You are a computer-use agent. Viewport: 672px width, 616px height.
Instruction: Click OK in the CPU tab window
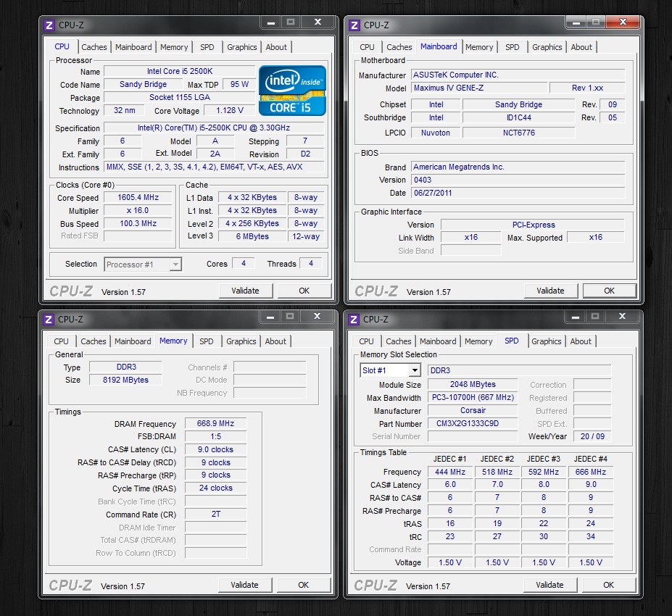coord(304,291)
